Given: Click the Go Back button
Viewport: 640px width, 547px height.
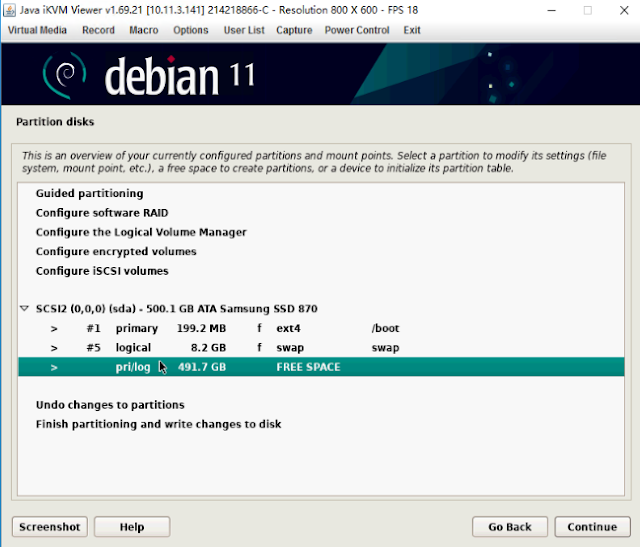Looking at the screenshot, I should point(510,527).
